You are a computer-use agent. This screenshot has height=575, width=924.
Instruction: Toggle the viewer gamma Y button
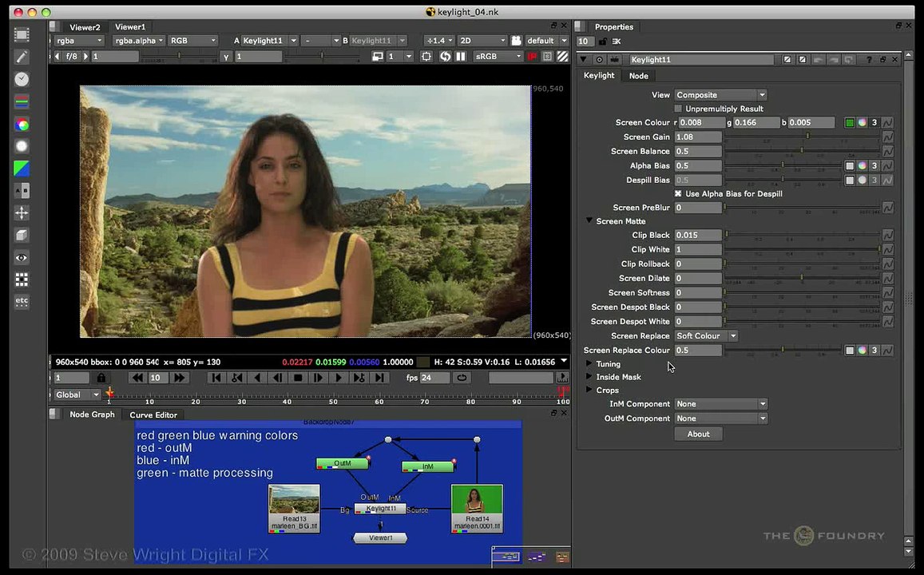click(x=226, y=57)
